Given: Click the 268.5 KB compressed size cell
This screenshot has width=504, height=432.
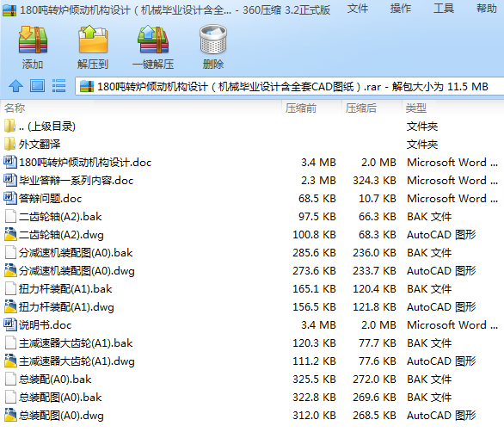Looking at the screenshot, I should click(x=374, y=416).
